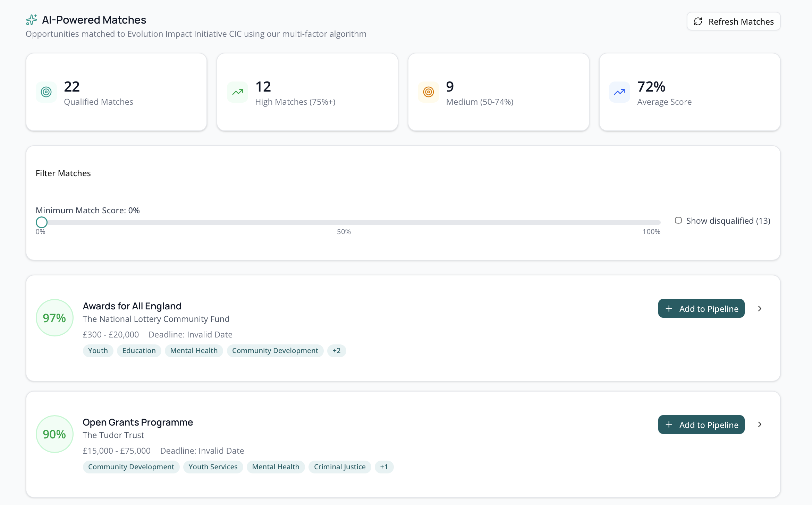Click the orange target Medium matches icon

click(429, 92)
